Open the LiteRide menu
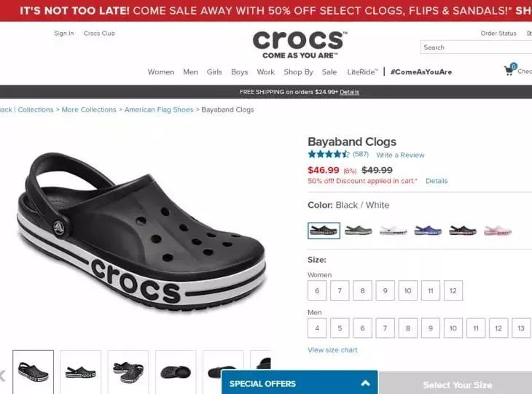Screen dimensions: 532x394 [362, 72]
